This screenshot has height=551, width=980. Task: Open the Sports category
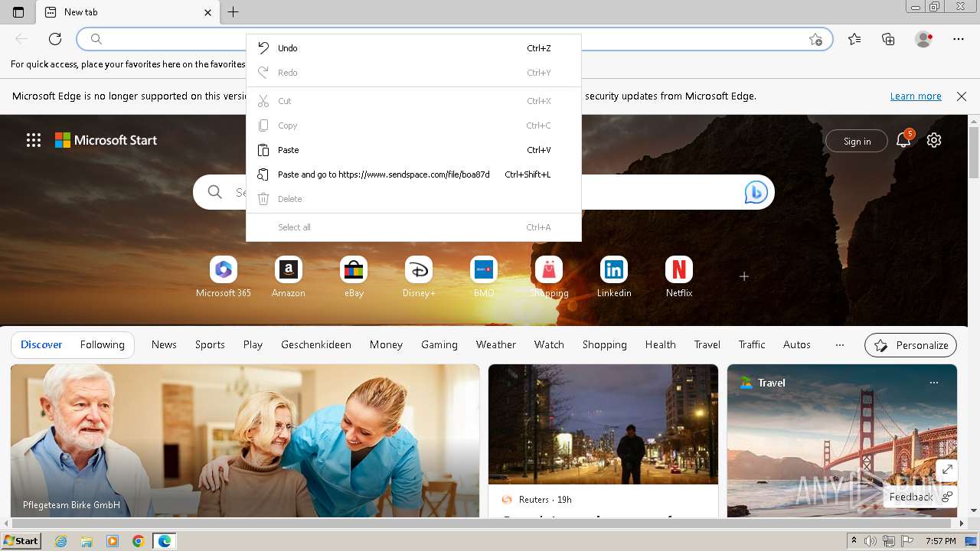(x=210, y=344)
